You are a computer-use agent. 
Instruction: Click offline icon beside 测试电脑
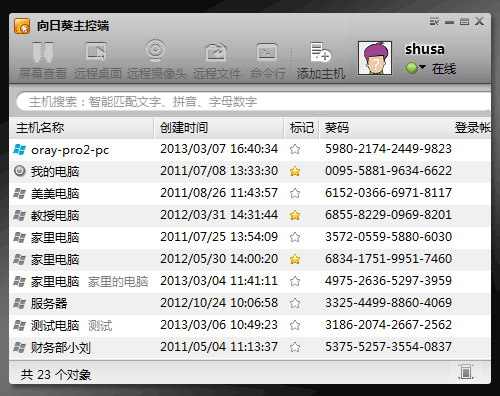(x=19, y=325)
